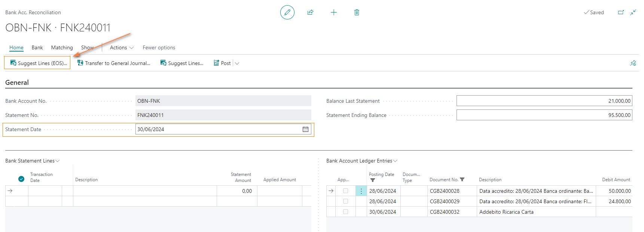Toggle Applied checkbox for CGB2400032

click(345, 212)
